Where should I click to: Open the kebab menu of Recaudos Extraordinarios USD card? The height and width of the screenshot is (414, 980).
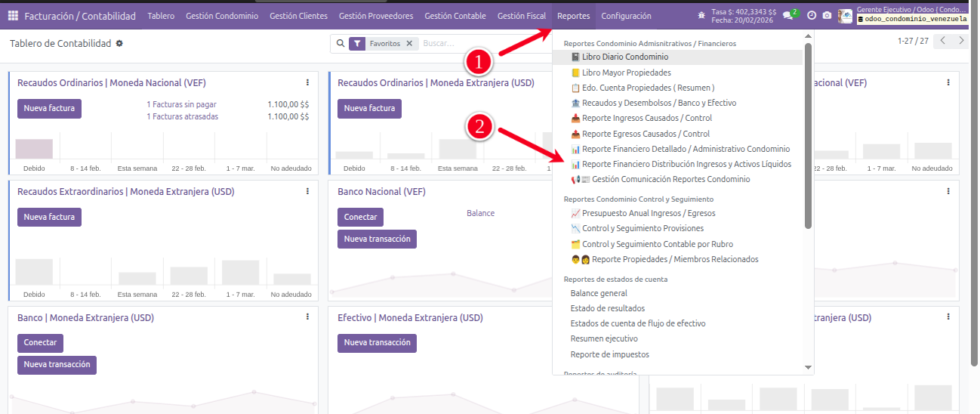point(307,192)
